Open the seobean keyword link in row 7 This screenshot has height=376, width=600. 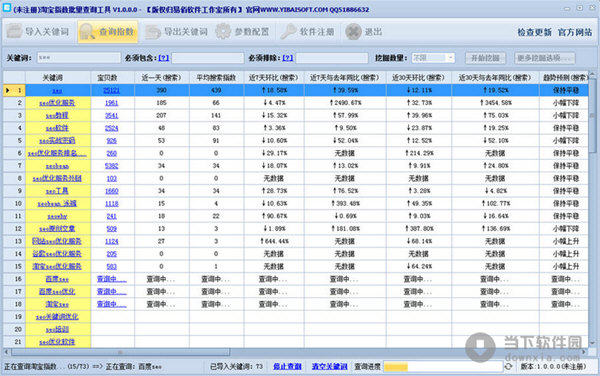pyautogui.click(x=57, y=166)
